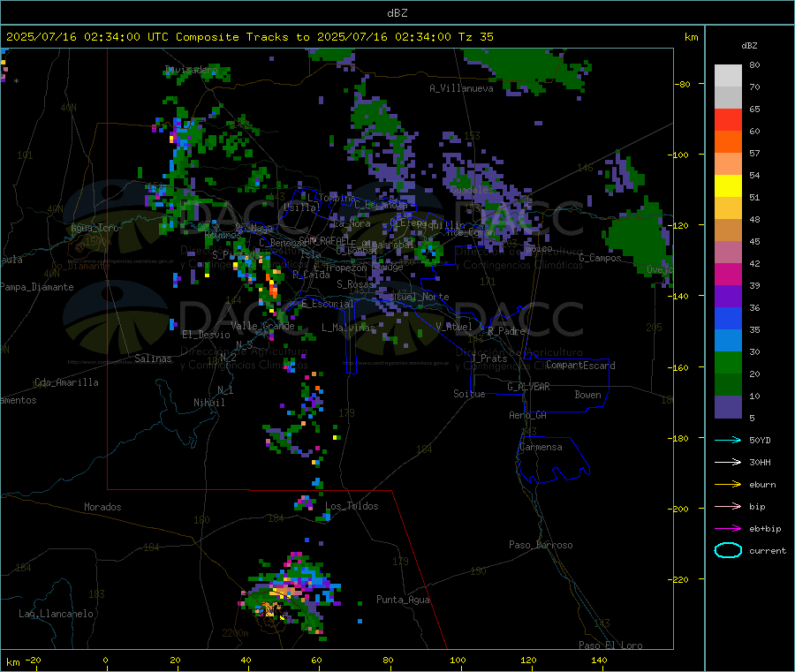Click the 'Paso_El_Loro' map label

tap(610, 646)
